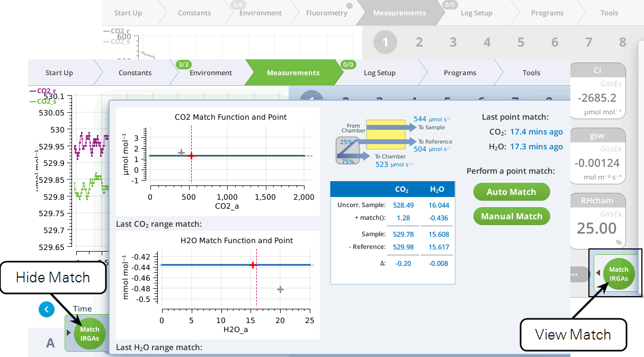Switch to page 5 in gray number row

[x=521, y=42]
